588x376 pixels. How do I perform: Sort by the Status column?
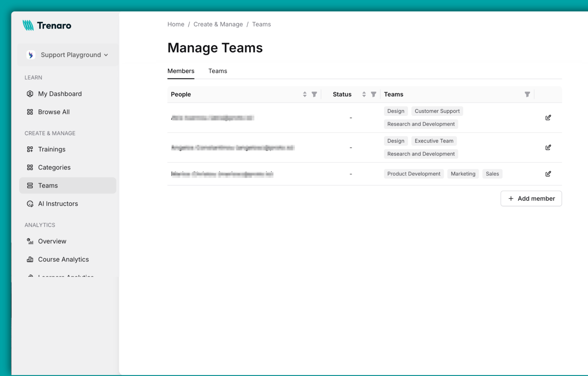point(364,94)
